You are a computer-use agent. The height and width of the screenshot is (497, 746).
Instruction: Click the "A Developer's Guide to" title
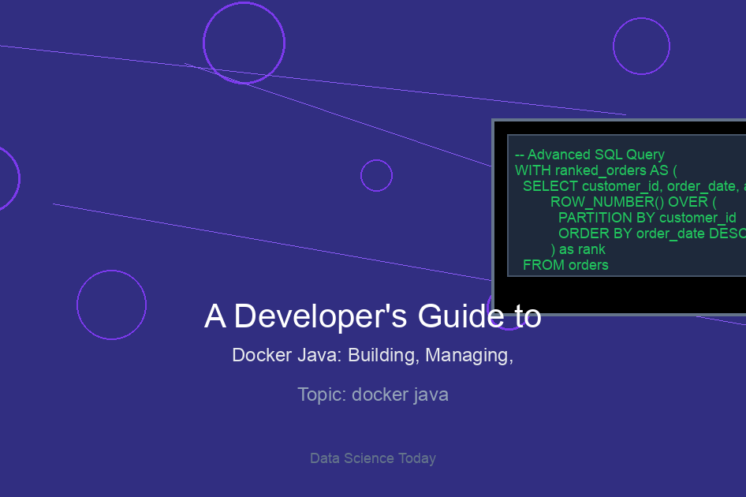coord(372,316)
